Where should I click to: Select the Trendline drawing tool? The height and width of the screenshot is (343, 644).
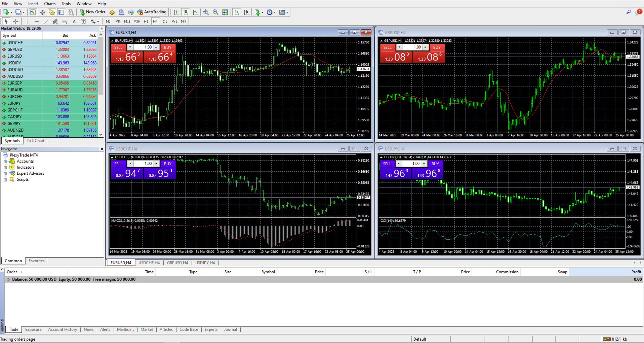point(46,21)
